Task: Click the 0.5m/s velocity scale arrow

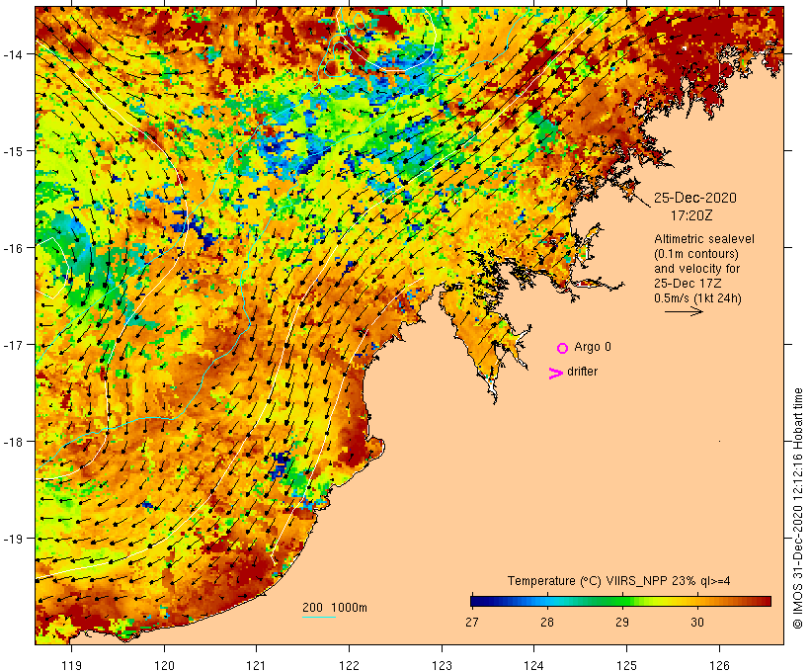Action: tap(684, 311)
